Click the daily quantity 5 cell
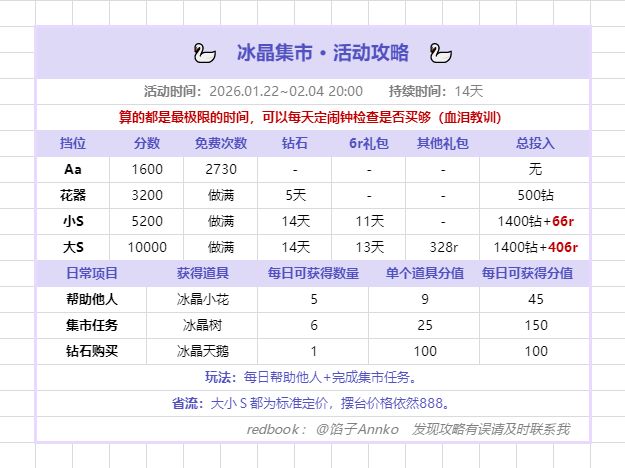The image size is (625, 468). [x=314, y=299]
